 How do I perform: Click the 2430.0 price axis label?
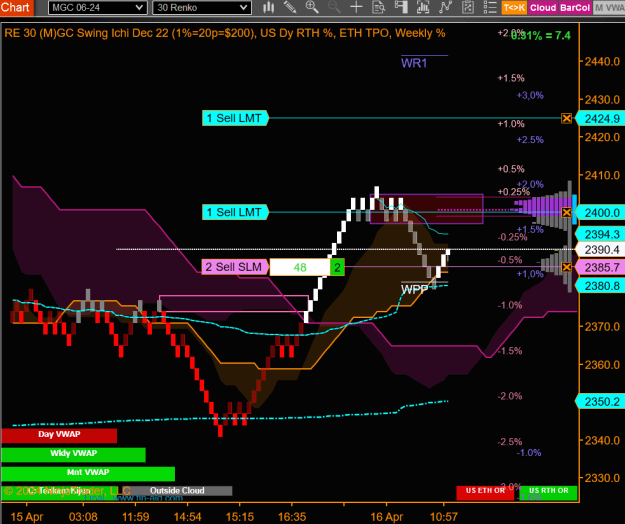pyautogui.click(x=602, y=100)
